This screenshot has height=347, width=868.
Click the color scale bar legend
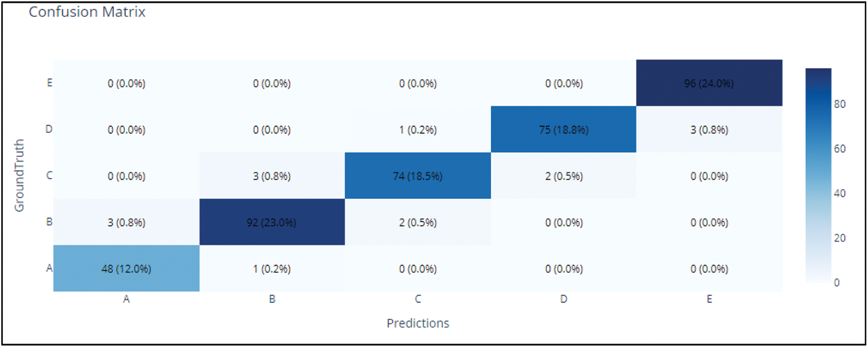click(818, 175)
